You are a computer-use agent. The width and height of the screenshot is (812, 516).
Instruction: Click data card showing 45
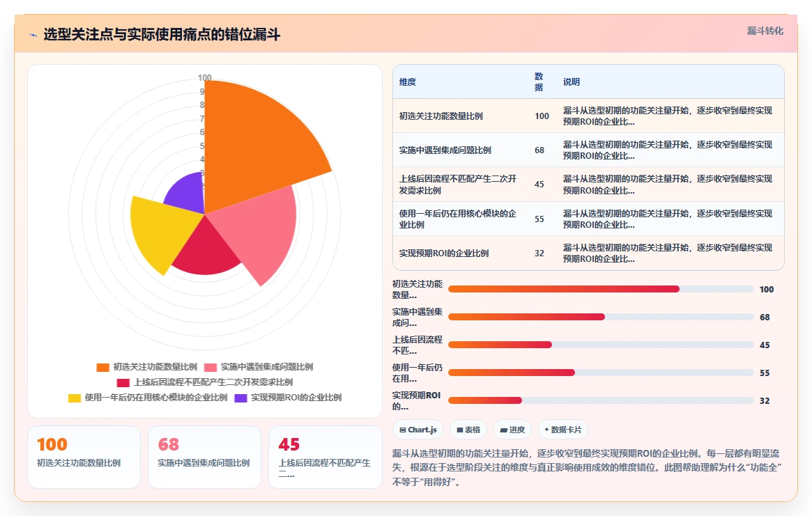coord(325,457)
